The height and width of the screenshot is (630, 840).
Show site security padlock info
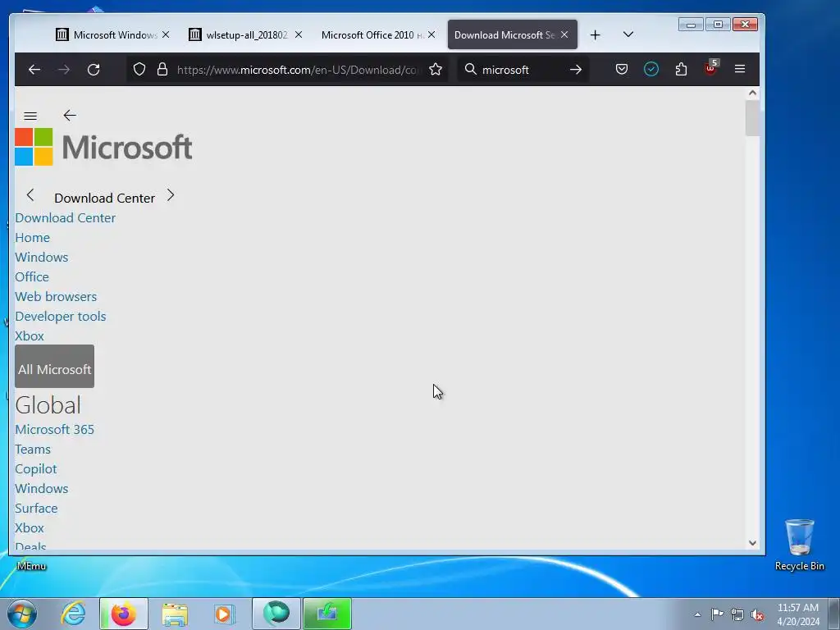[162, 70]
